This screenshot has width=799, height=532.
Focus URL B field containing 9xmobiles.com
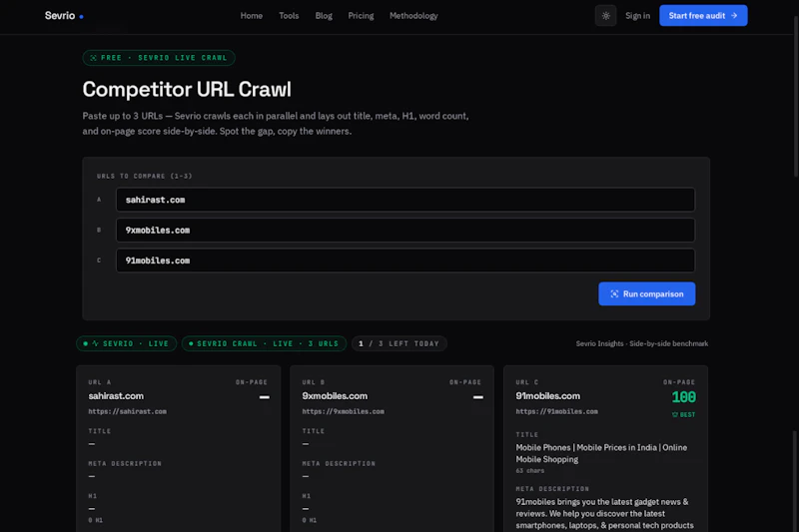[405, 231]
